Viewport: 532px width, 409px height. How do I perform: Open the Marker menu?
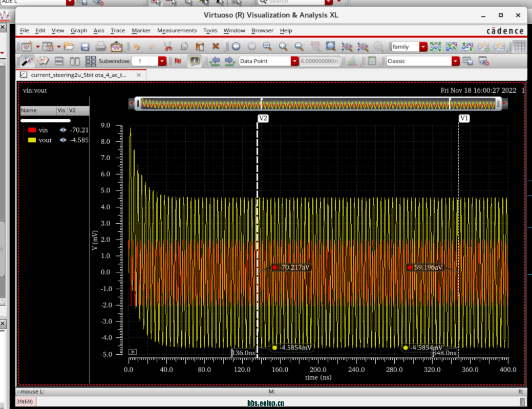(x=141, y=31)
